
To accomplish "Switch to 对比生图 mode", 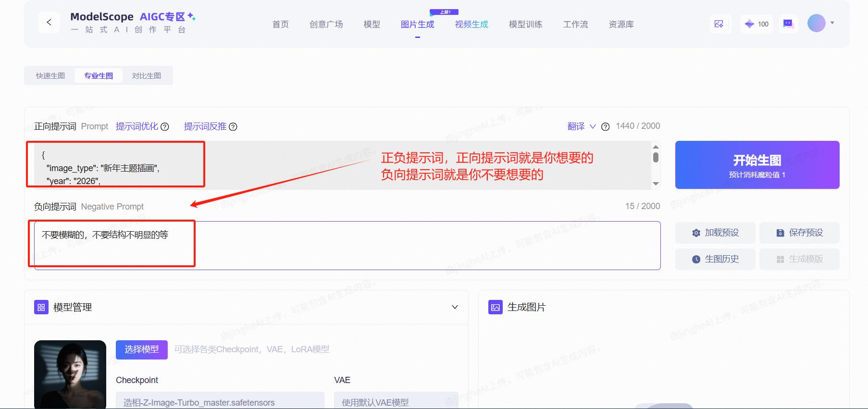I will pos(147,76).
